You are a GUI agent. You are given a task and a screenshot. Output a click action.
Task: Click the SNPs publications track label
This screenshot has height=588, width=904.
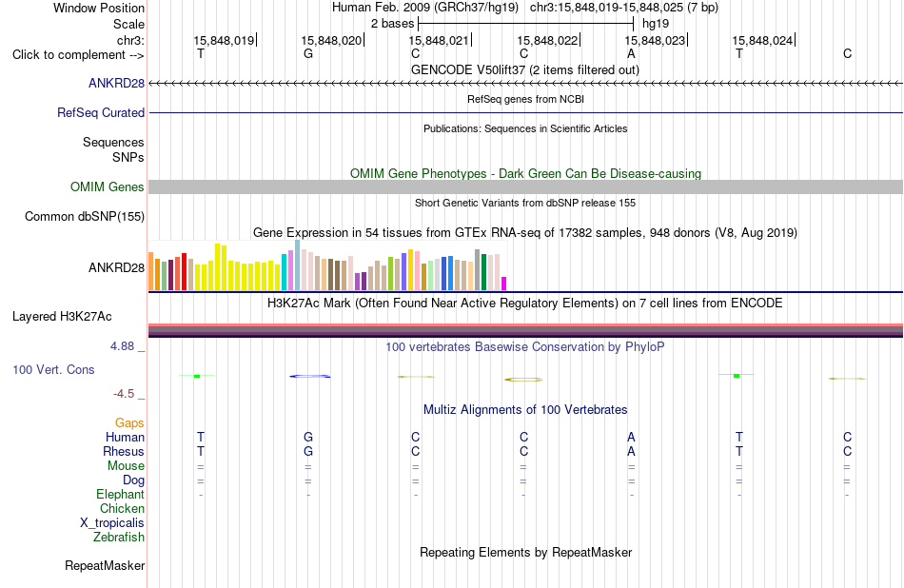[128, 157]
